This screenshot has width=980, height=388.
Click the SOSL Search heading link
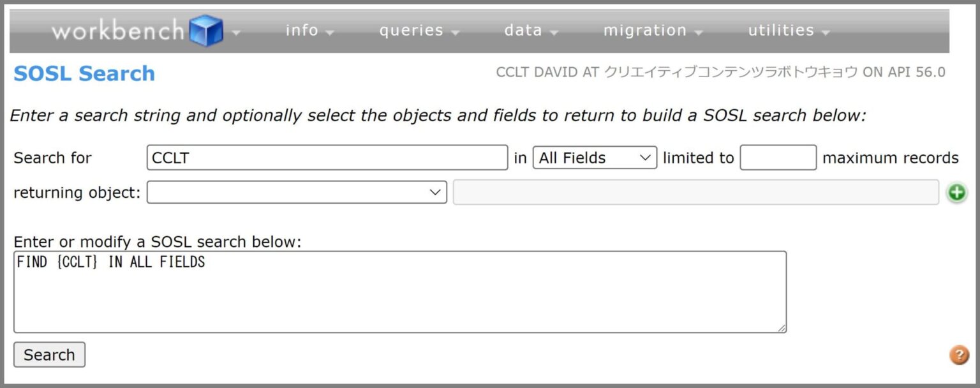click(x=83, y=73)
